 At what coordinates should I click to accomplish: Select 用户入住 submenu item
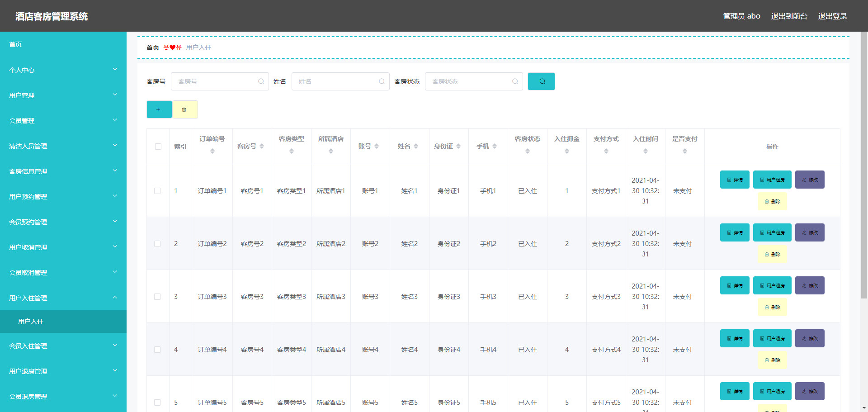pyautogui.click(x=63, y=322)
